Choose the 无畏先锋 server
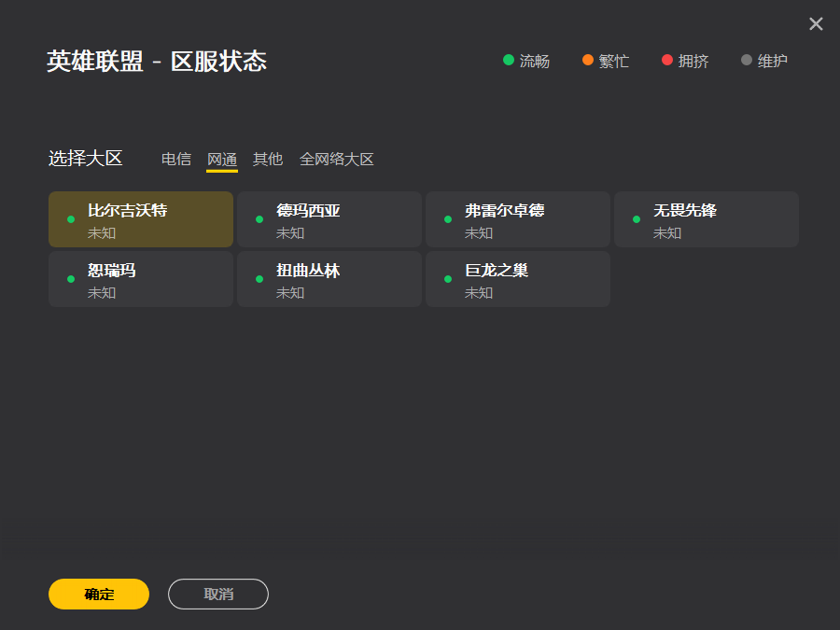The image size is (840, 630). (707, 219)
